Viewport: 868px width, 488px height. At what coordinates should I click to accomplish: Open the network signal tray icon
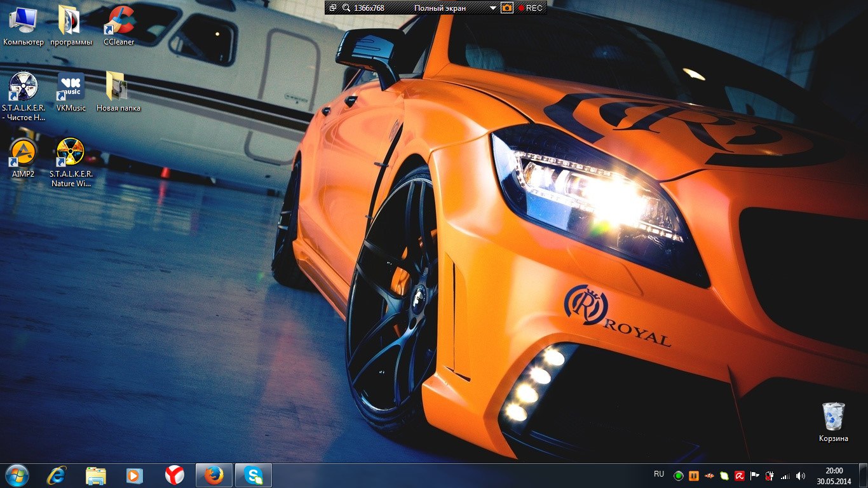click(x=785, y=475)
